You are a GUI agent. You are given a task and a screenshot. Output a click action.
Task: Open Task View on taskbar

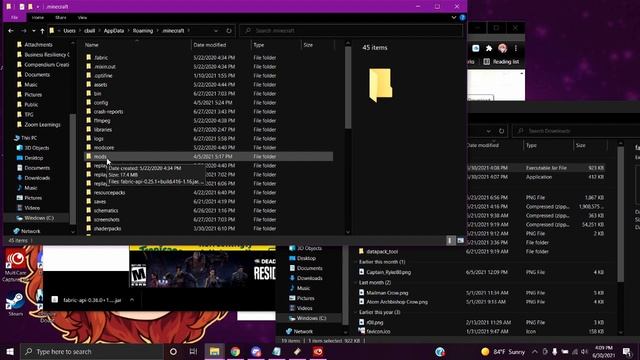(x=193, y=351)
